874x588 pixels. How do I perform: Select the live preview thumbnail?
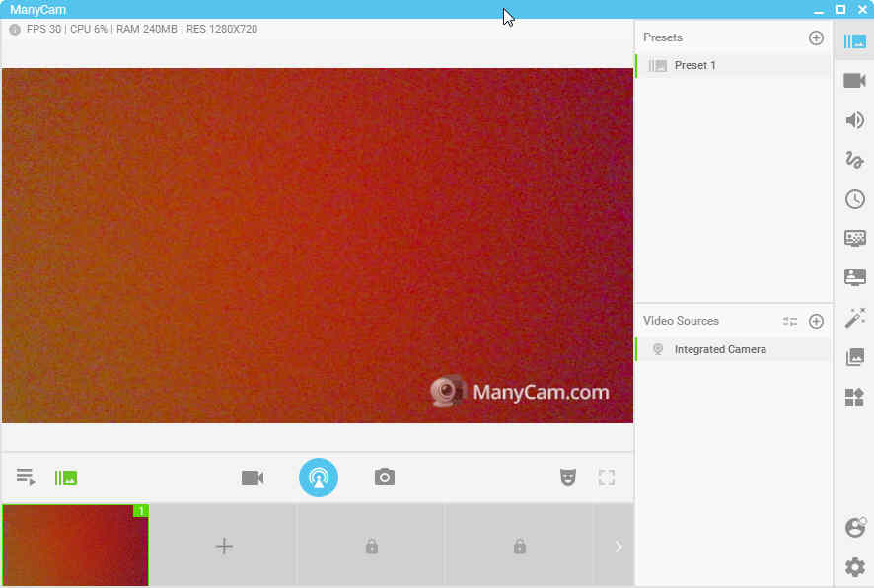tap(74, 546)
